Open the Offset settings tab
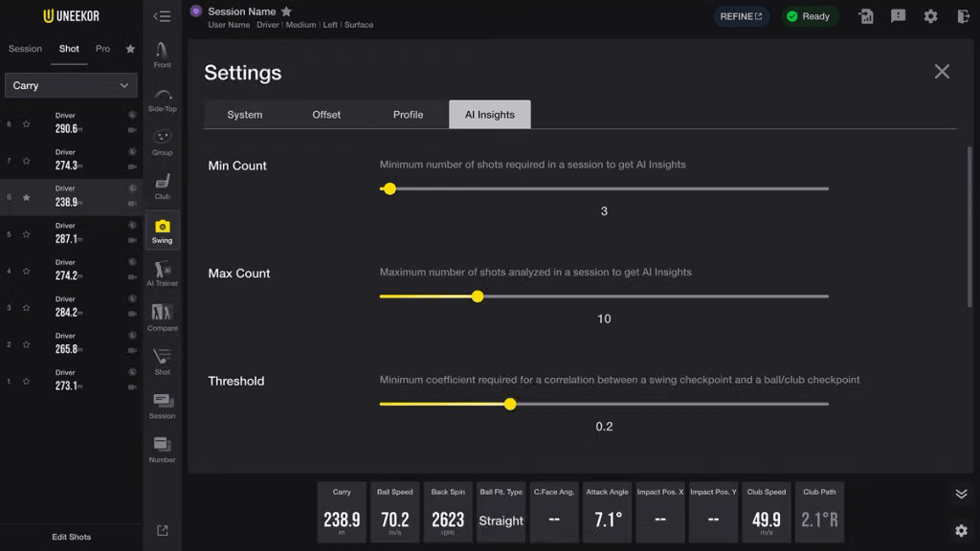The image size is (980, 551). pyautogui.click(x=326, y=115)
